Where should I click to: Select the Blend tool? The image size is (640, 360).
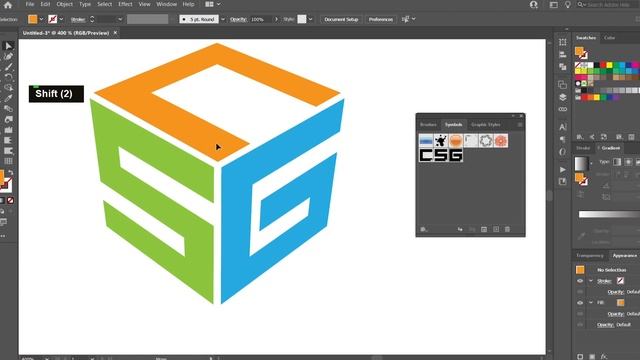coord(8,109)
